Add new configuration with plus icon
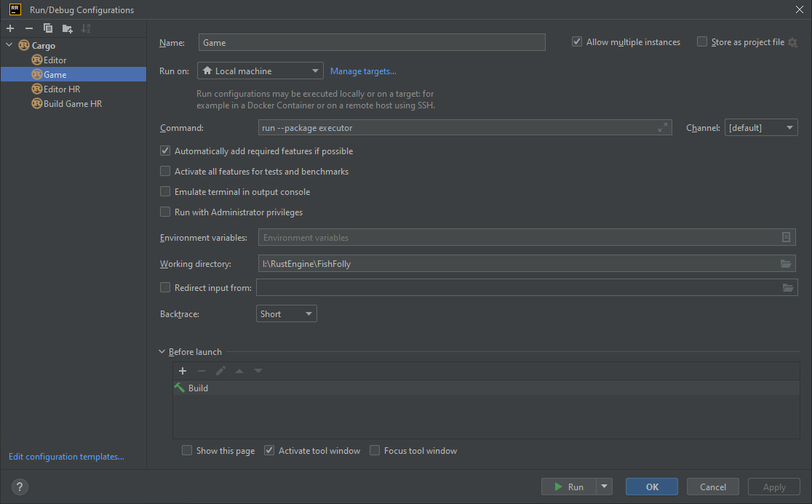 (10, 28)
